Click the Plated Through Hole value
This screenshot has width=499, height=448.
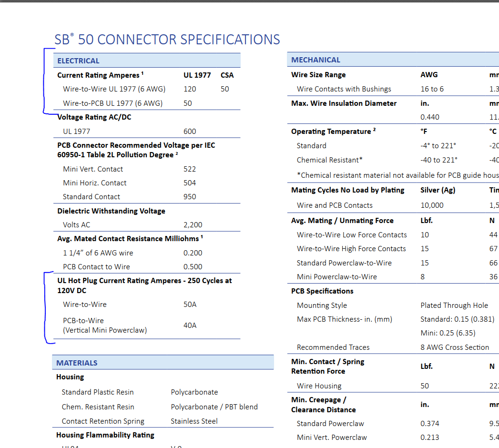pos(454,305)
